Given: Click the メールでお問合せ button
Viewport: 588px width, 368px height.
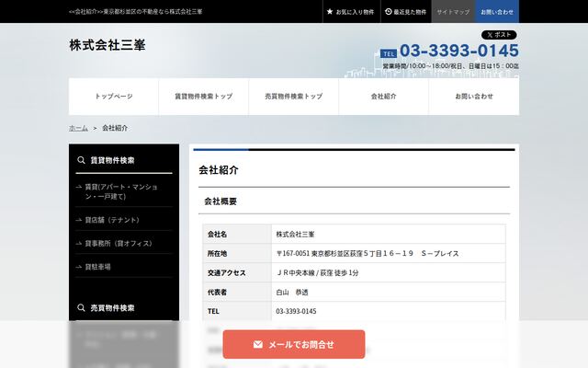Looking at the screenshot, I should (294, 344).
